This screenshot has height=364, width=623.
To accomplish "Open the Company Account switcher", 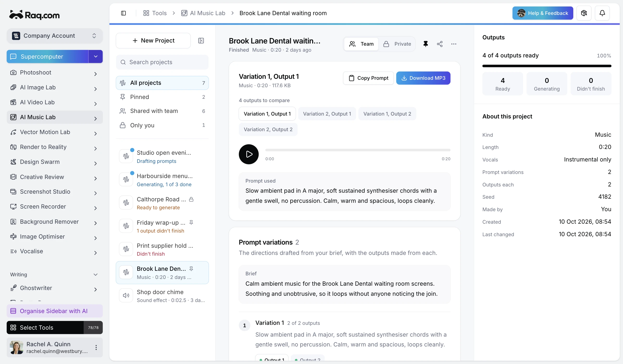I will click(x=55, y=36).
